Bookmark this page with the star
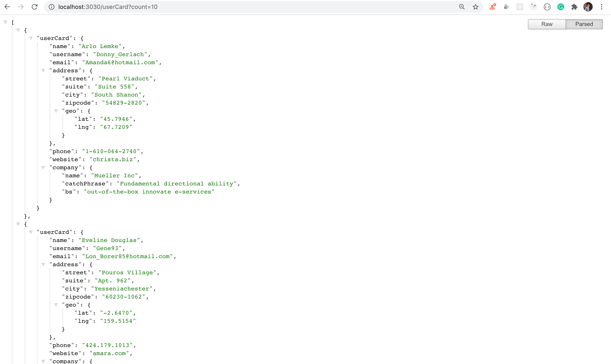611x364 pixels. 475,7
